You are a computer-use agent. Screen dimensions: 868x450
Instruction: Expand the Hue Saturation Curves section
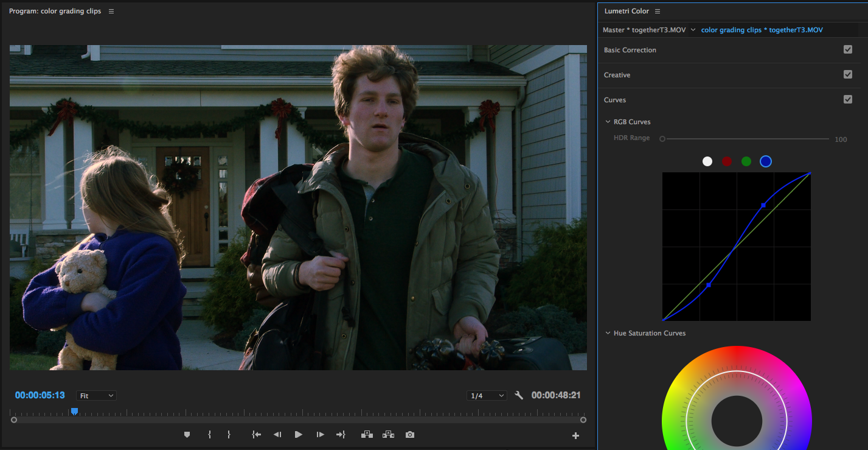point(607,333)
